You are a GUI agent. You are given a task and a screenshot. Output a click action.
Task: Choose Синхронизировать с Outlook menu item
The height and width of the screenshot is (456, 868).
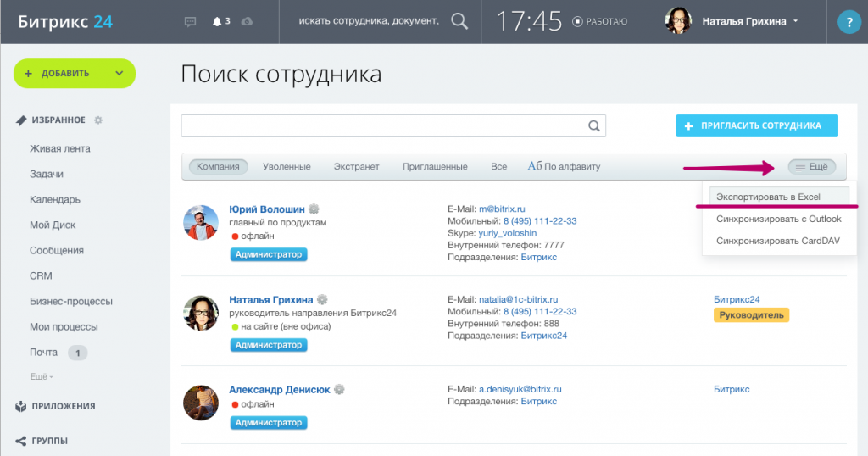(x=779, y=219)
